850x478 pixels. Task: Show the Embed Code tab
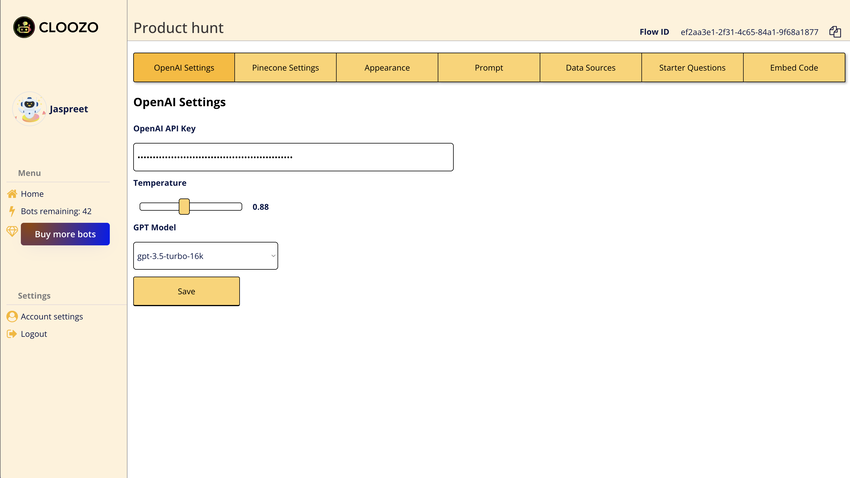pos(793,68)
